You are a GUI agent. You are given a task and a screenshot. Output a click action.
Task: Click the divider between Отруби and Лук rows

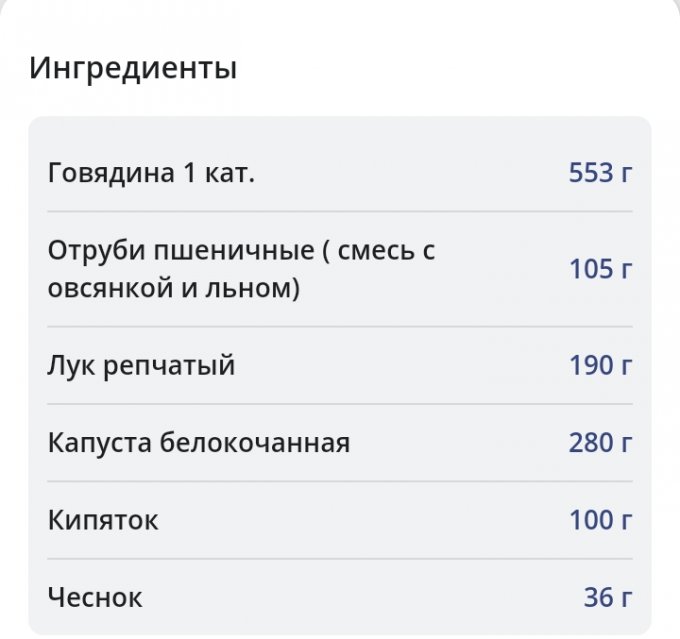[x=340, y=327]
